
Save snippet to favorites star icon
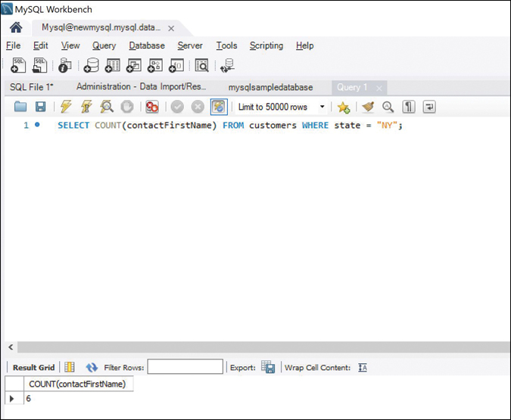coord(344,107)
